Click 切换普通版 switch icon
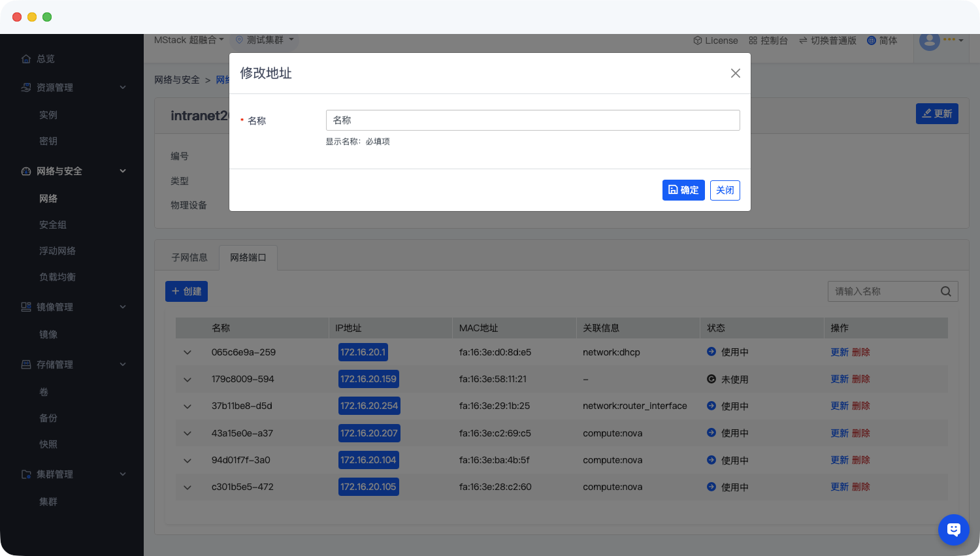This screenshot has height=556, width=980. [x=804, y=41]
